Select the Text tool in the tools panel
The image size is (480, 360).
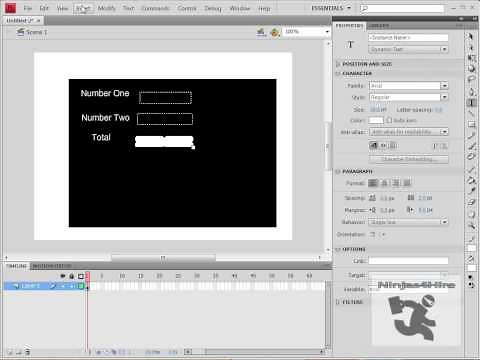coord(471,103)
